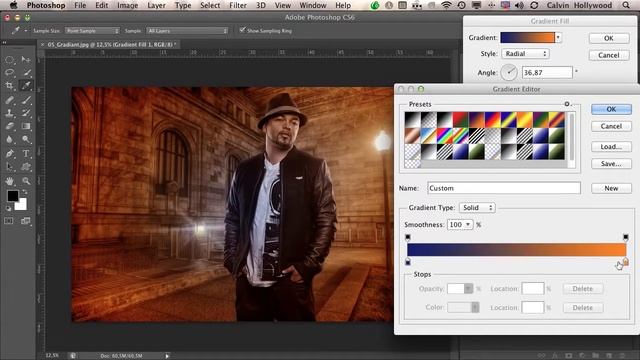Open gradient picker arrow in Gradient Fill
Image resolution: width=640 pixels, height=360 pixels.
pos(558,38)
